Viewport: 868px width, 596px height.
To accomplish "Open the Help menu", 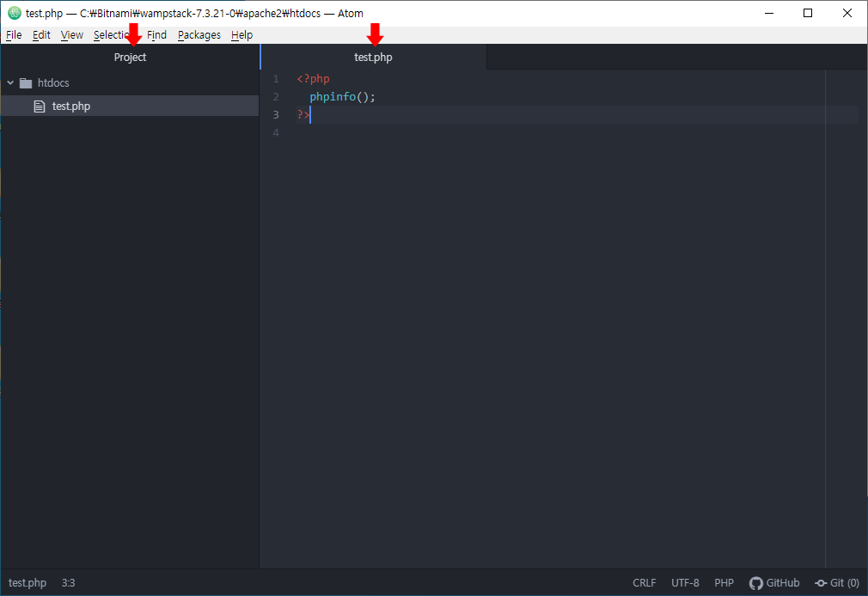I will click(241, 35).
